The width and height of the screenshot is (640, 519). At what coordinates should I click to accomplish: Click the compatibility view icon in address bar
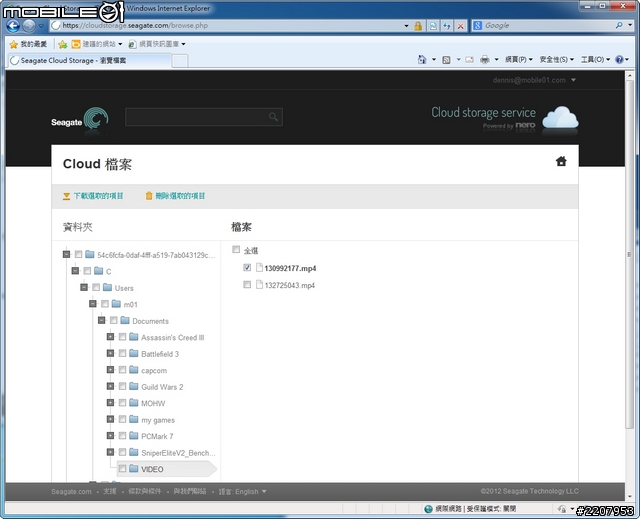tap(433, 26)
